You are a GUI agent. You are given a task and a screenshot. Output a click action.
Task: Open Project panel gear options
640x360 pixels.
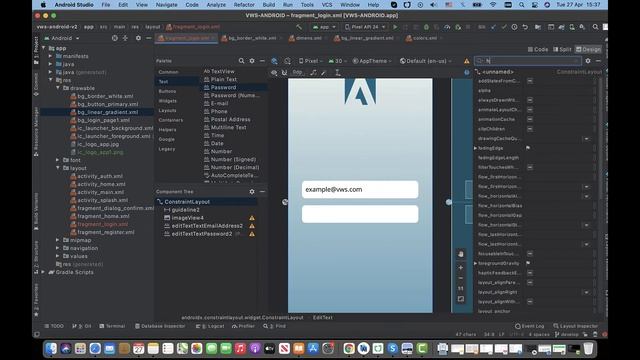pyautogui.click(x=138, y=38)
